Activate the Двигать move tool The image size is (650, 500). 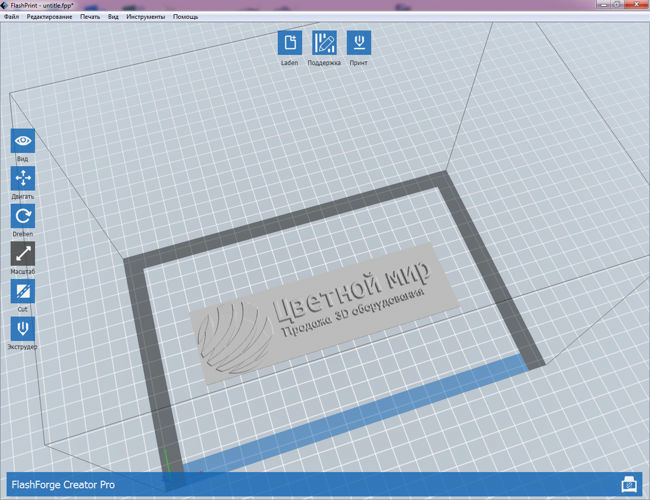(23, 178)
